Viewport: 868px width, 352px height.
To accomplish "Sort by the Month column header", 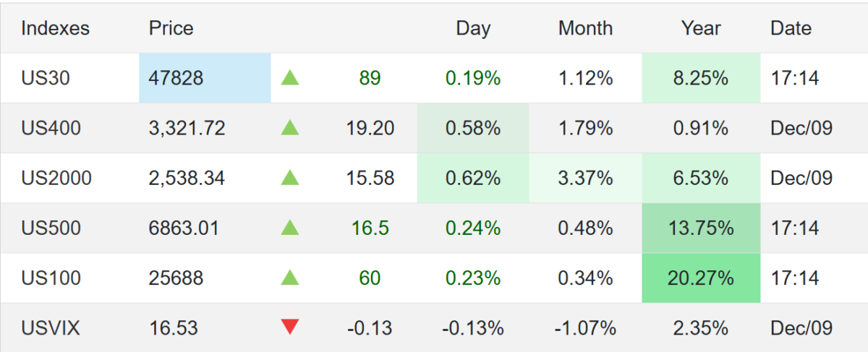I will coord(585,28).
